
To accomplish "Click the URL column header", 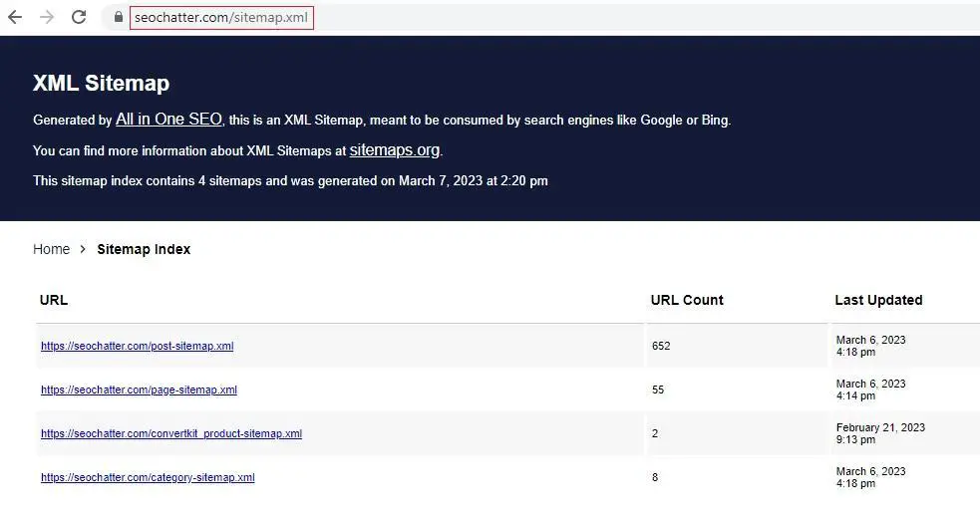I will tap(54, 300).
